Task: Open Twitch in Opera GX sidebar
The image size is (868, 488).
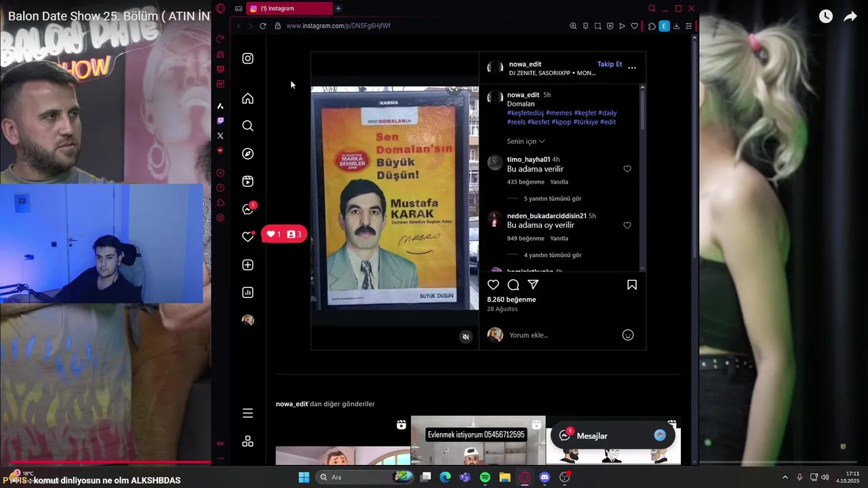Action: (x=220, y=121)
